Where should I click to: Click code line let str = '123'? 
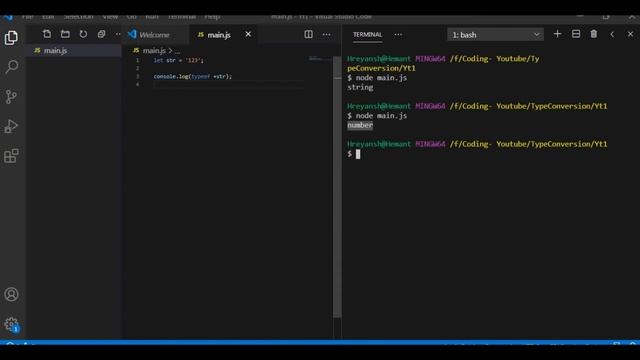178,60
